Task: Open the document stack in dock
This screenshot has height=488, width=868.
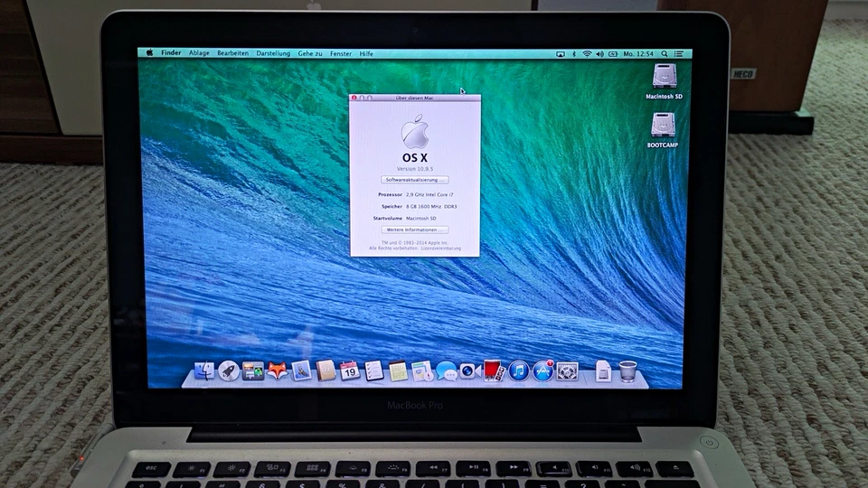Action: [x=603, y=371]
